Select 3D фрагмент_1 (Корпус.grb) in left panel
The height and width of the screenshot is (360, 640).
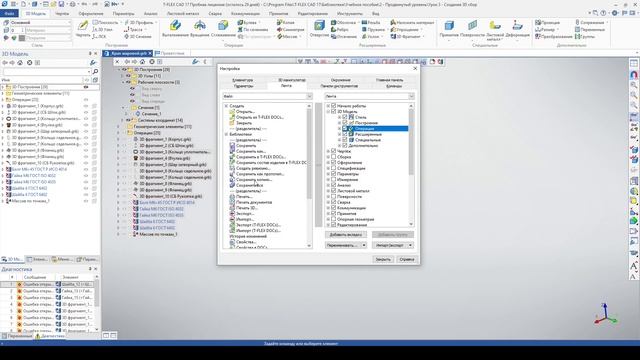38,106
